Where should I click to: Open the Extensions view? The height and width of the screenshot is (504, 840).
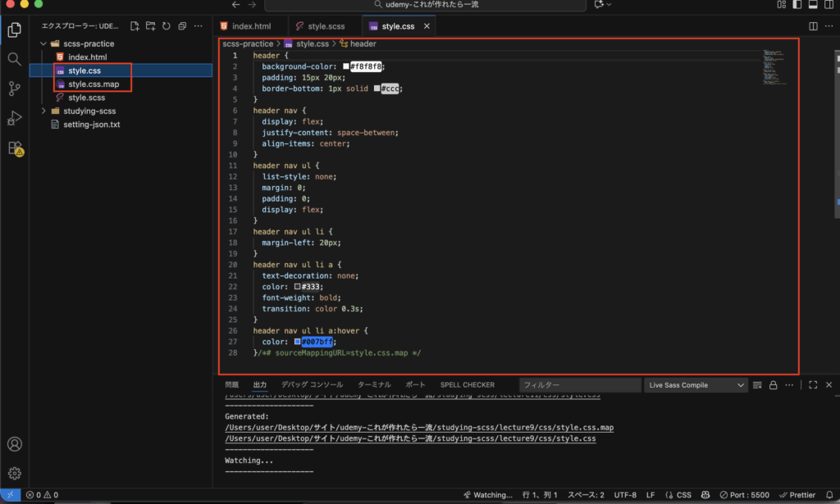pos(14,149)
